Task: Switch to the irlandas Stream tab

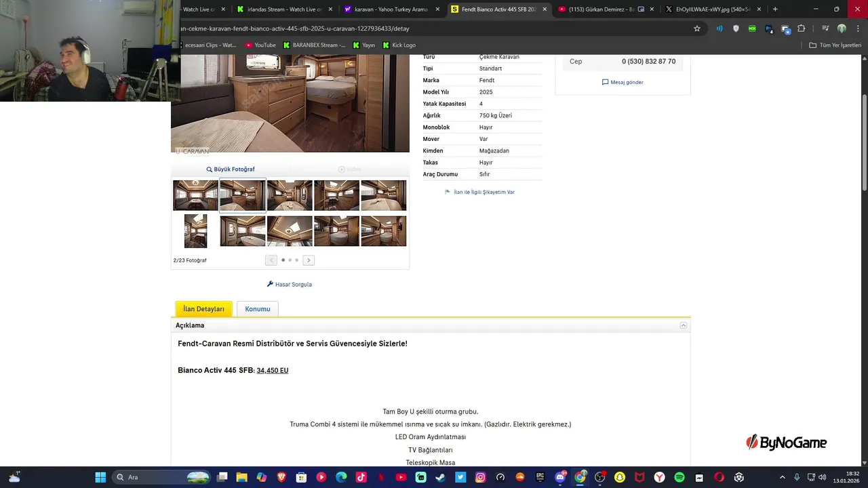Action: click(285, 9)
